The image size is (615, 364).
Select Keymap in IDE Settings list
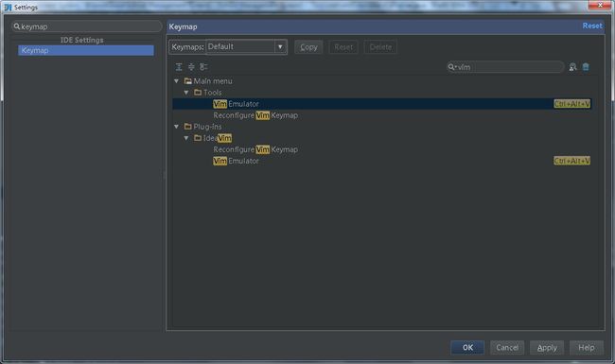point(86,50)
